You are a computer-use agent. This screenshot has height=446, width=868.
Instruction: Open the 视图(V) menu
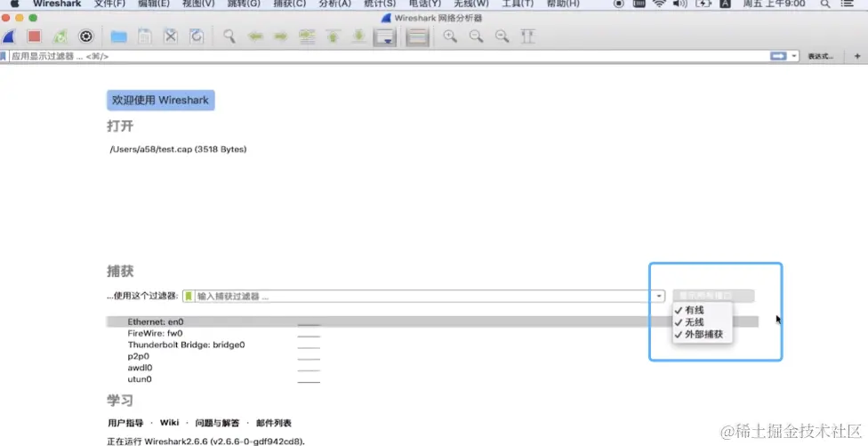pyautogui.click(x=198, y=4)
